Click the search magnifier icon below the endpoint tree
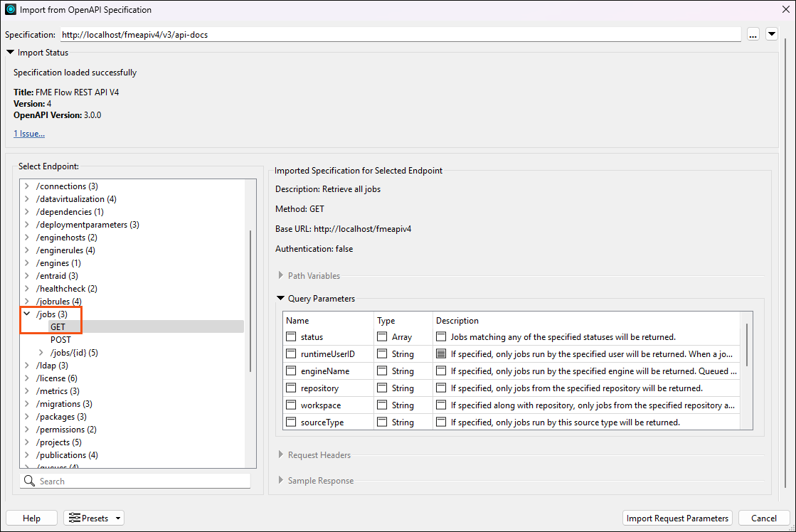The height and width of the screenshot is (532, 796). 29,481
